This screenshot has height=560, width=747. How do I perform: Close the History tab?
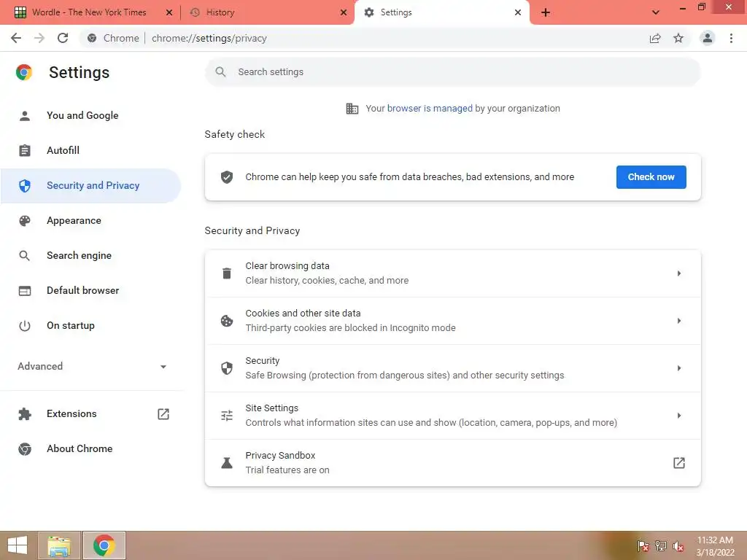[x=344, y=12]
